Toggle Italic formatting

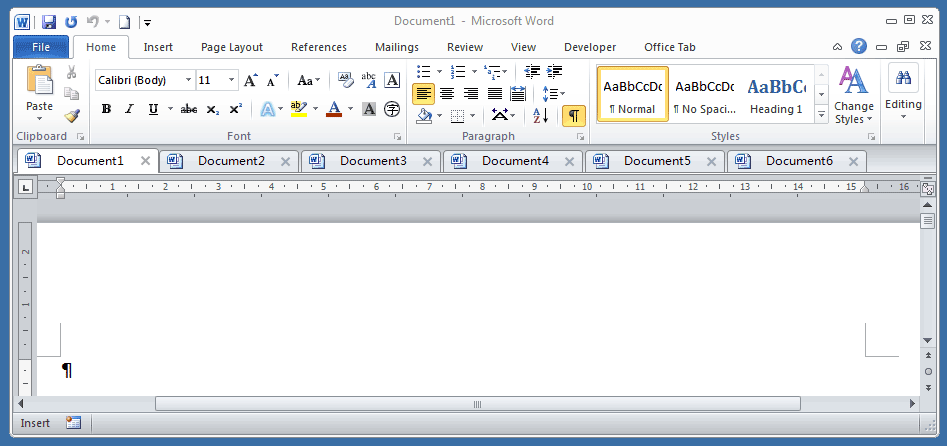click(x=129, y=109)
